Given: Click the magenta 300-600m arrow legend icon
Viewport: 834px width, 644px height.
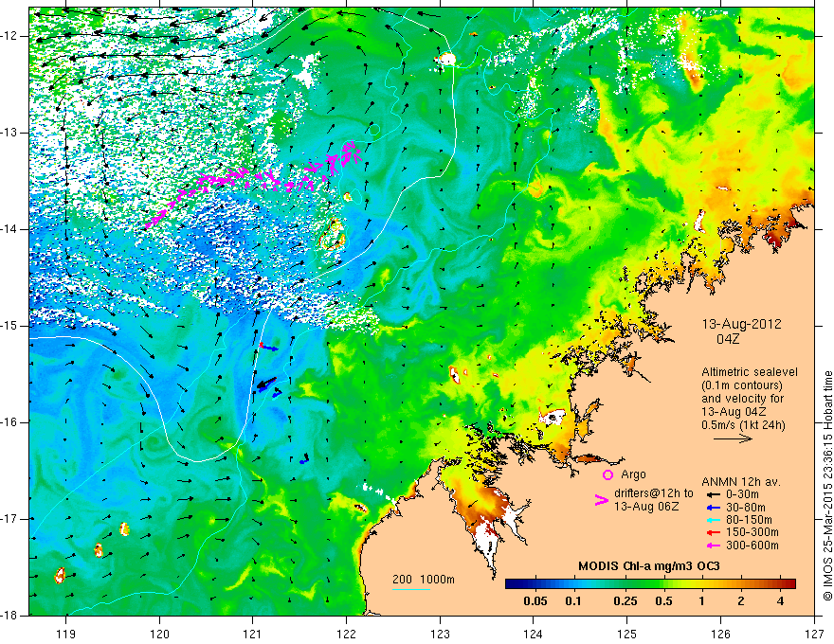Looking at the screenshot, I should pos(713,546).
